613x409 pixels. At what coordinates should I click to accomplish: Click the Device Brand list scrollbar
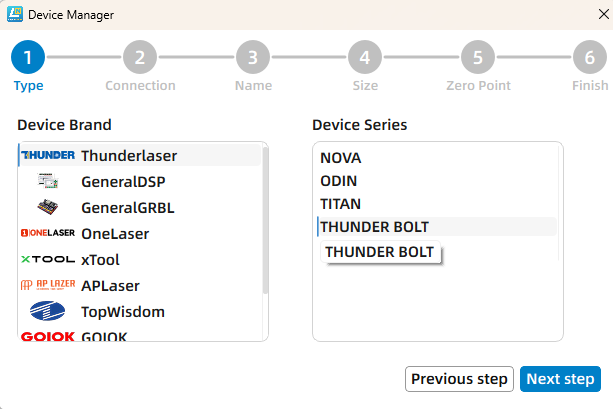(265, 220)
